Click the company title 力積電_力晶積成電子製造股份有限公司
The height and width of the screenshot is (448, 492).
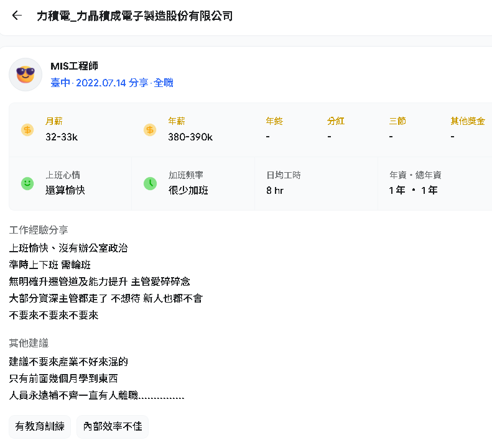[x=134, y=16]
